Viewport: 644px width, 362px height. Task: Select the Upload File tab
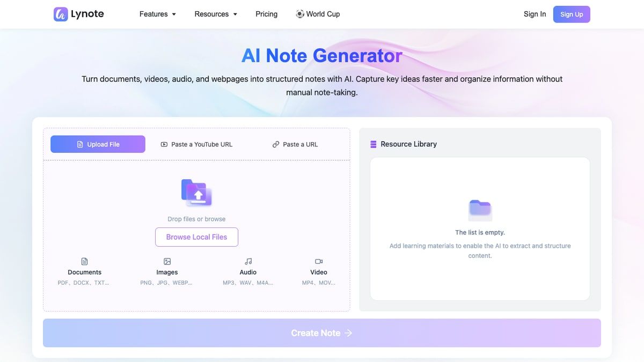98,144
